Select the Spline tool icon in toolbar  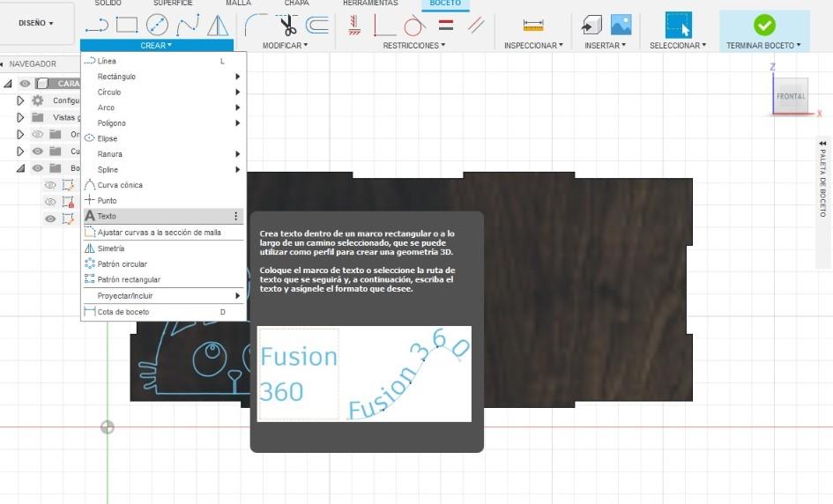tap(188, 25)
